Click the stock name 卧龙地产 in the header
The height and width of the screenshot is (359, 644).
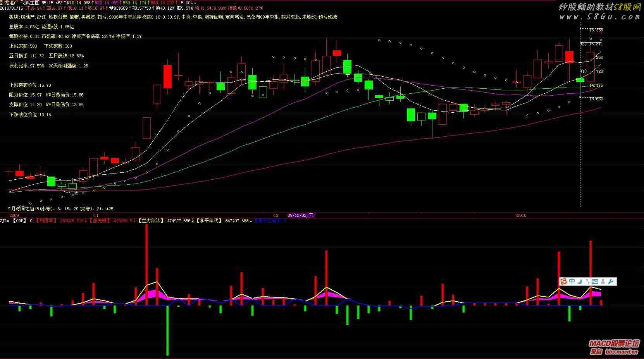click(x=9, y=2)
